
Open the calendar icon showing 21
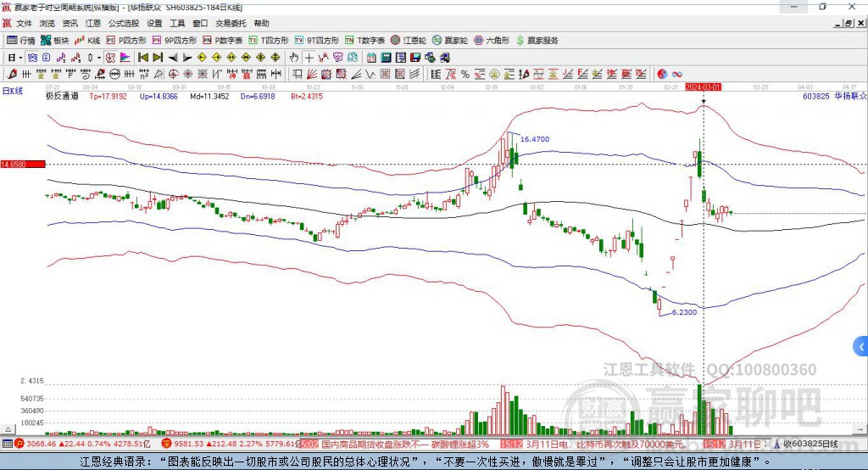pyautogui.click(x=371, y=58)
